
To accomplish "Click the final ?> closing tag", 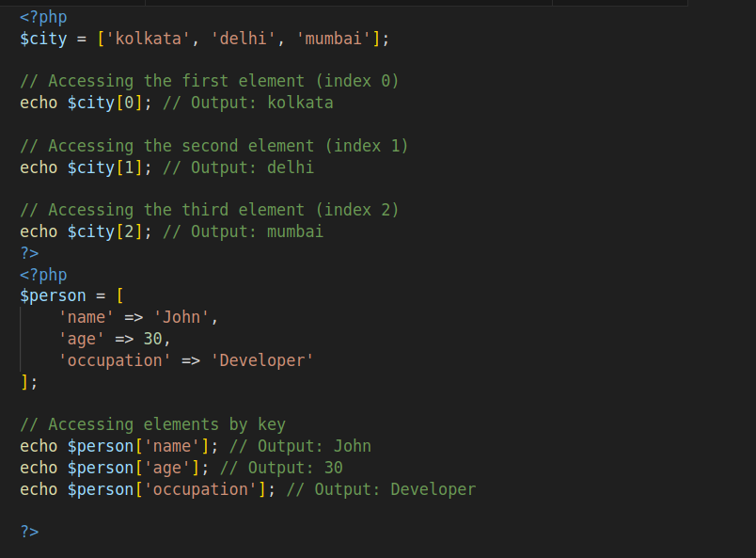I will coord(29,532).
